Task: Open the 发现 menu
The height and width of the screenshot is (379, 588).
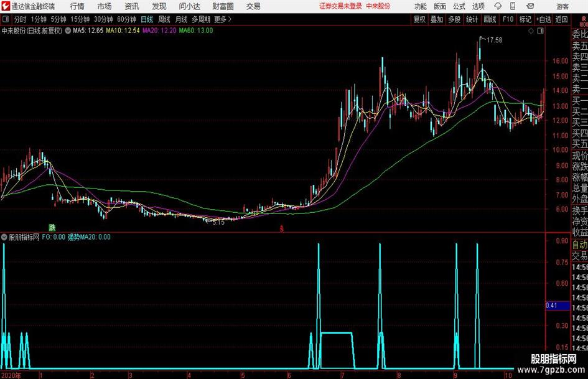Action: pos(159,6)
